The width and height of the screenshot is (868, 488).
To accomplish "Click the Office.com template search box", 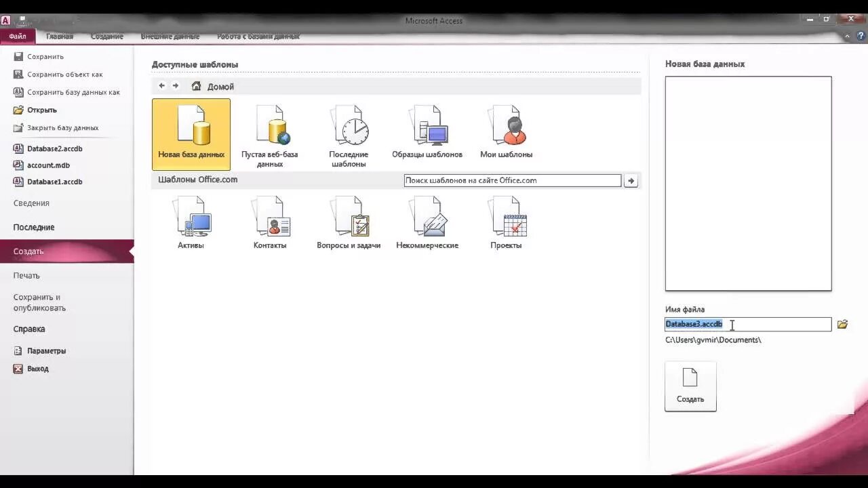I will pos(513,181).
